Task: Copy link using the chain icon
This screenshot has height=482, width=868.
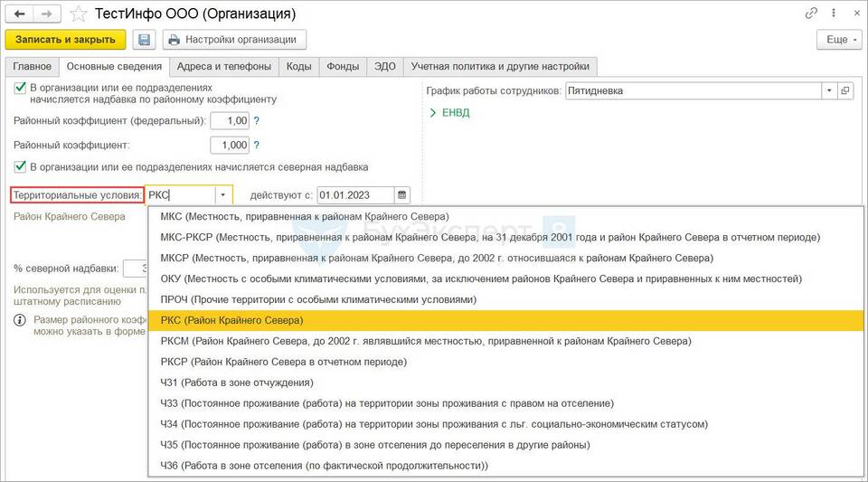Action: pos(812,14)
